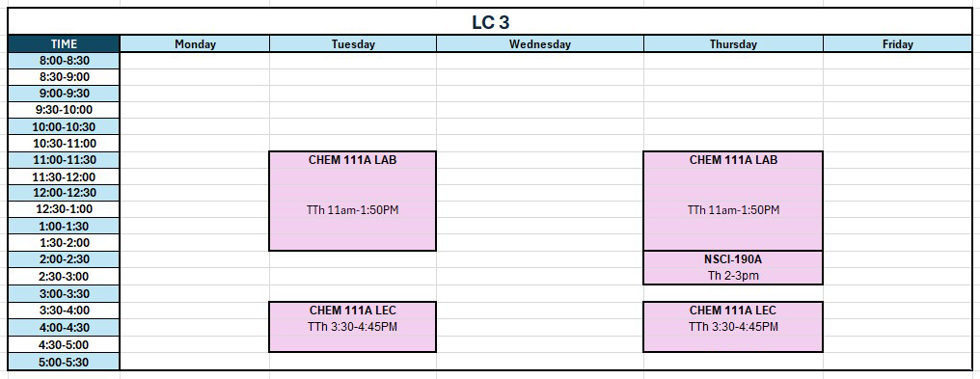The image size is (980, 379).
Task: Select the Friday column header
Action: [897, 43]
